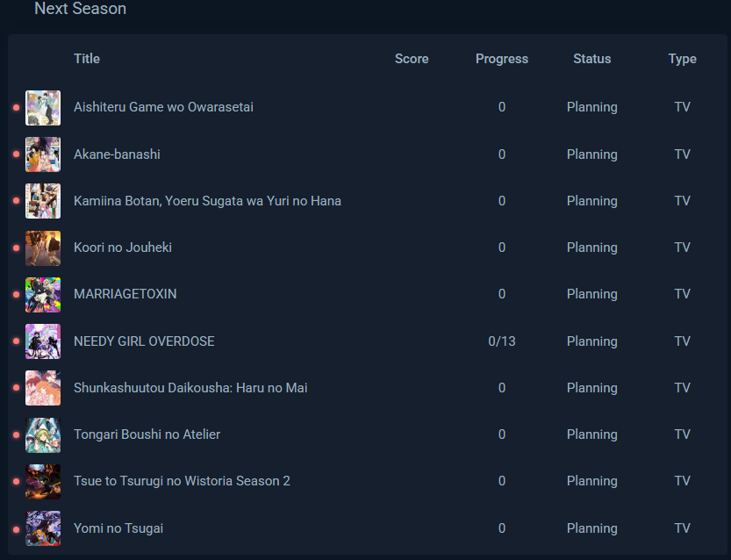Open Kamiina Botan, Yoeru Sugata wa Yuri no Hana
This screenshot has height=560, width=731.
tap(207, 201)
